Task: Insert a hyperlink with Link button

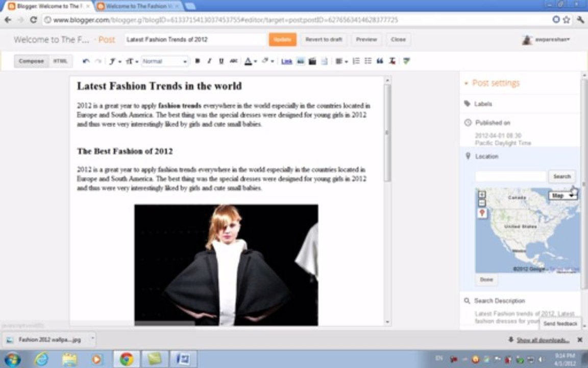Action: click(x=286, y=61)
